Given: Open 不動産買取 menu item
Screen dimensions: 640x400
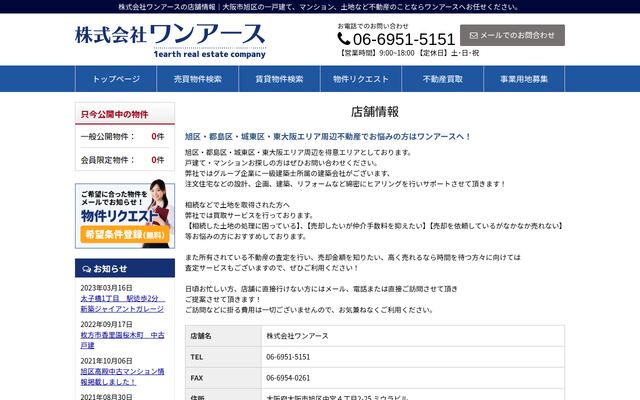Looking at the screenshot, I should coord(442,79).
